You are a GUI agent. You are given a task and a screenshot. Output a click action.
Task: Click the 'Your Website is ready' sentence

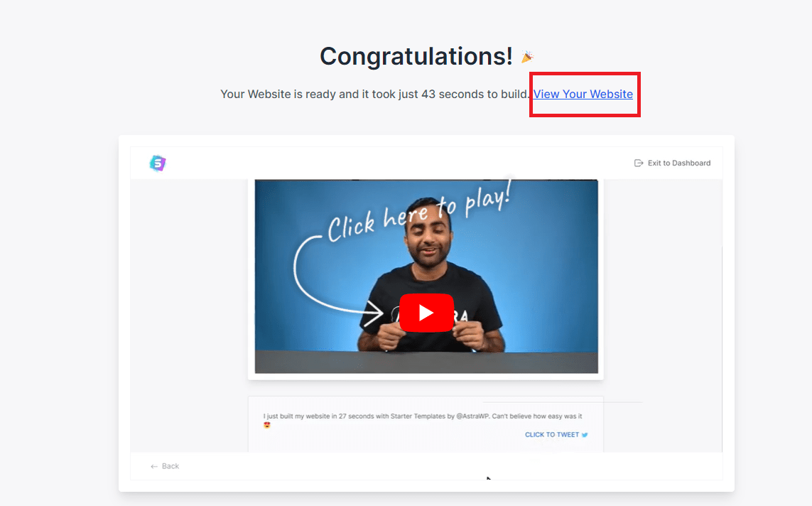coord(375,95)
